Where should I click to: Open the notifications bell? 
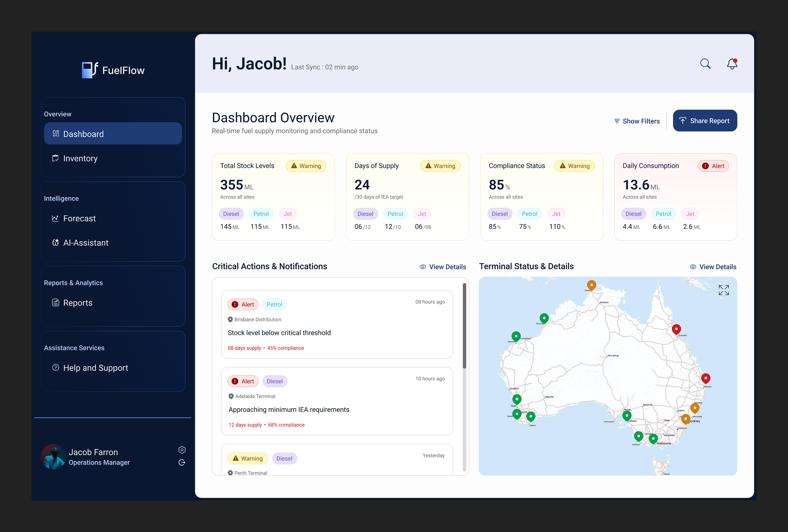(x=732, y=64)
